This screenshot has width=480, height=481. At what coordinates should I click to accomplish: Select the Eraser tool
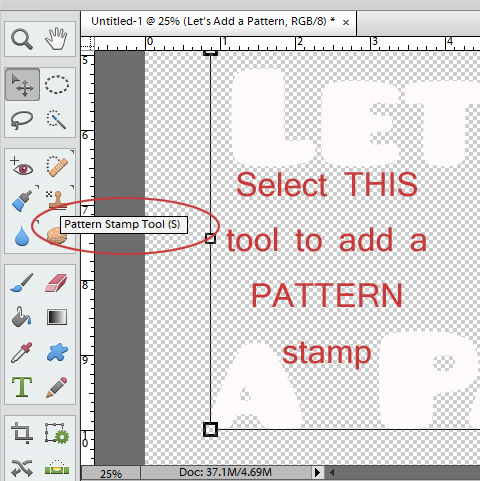[x=56, y=283]
